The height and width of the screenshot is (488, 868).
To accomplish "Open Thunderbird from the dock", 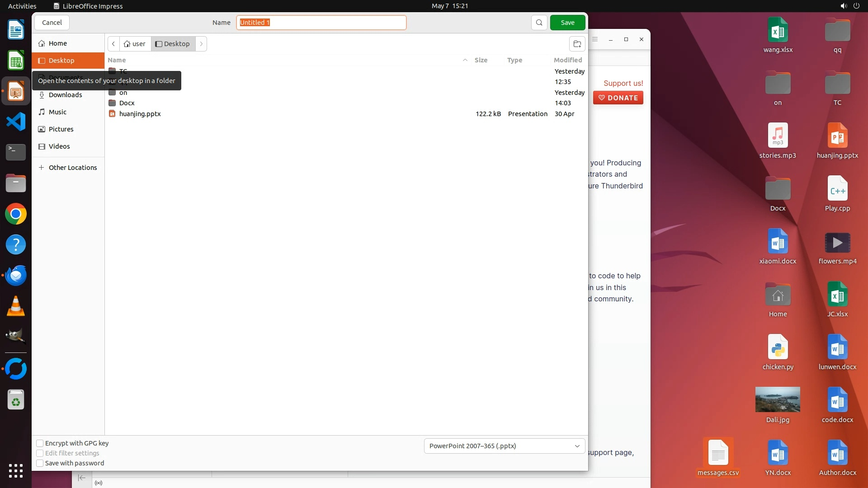I will pyautogui.click(x=16, y=275).
